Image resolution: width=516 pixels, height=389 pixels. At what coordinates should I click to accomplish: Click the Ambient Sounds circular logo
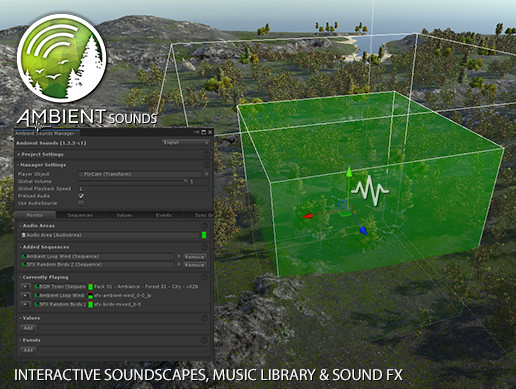click(62, 58)
